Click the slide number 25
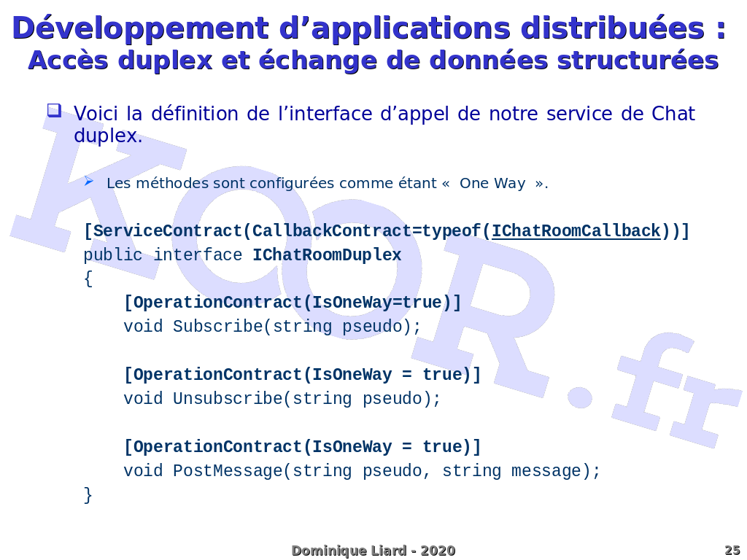 tap(732, 551)
